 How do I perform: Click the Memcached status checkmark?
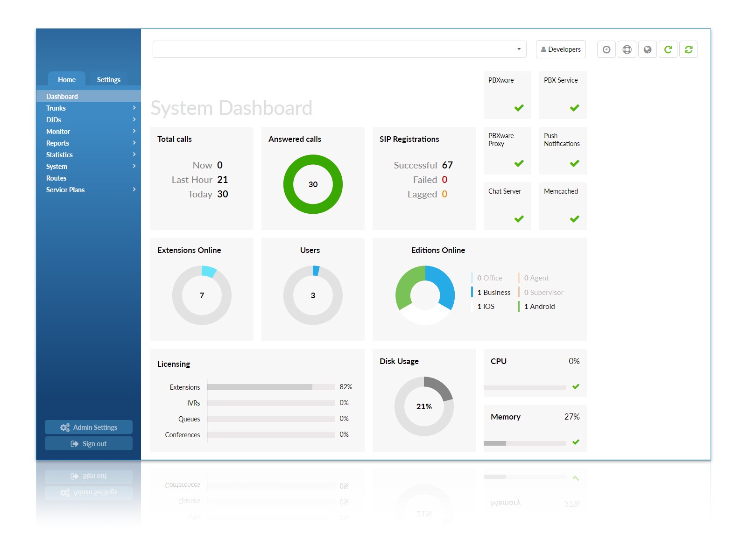point(574,219)
